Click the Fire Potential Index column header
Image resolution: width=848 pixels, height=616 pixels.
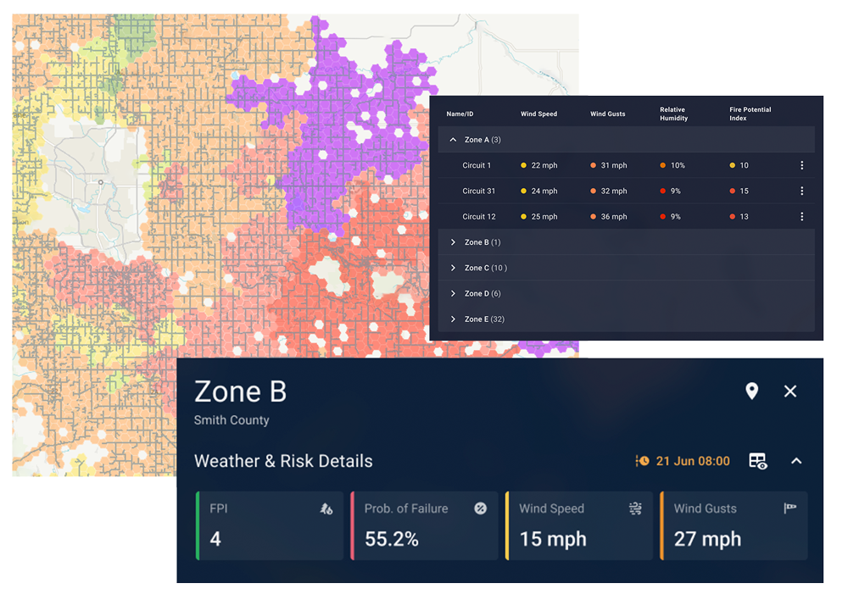tap(750, 114)
